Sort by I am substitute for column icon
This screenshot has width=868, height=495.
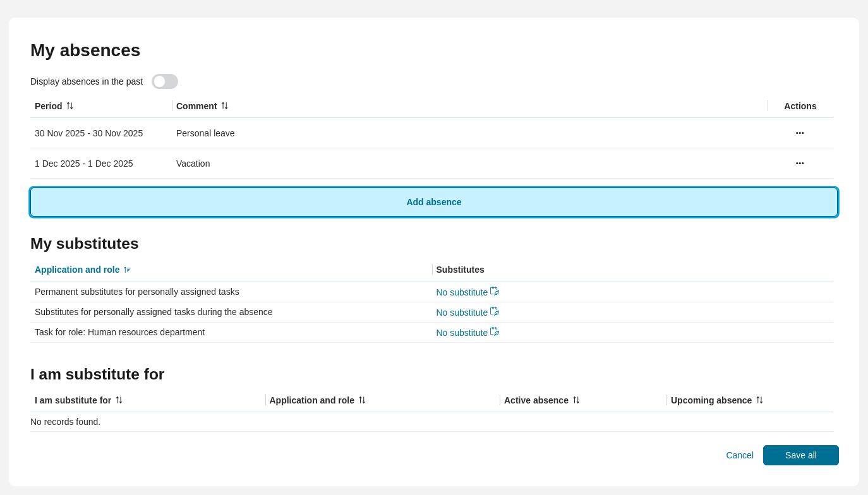tap(119, 400)
